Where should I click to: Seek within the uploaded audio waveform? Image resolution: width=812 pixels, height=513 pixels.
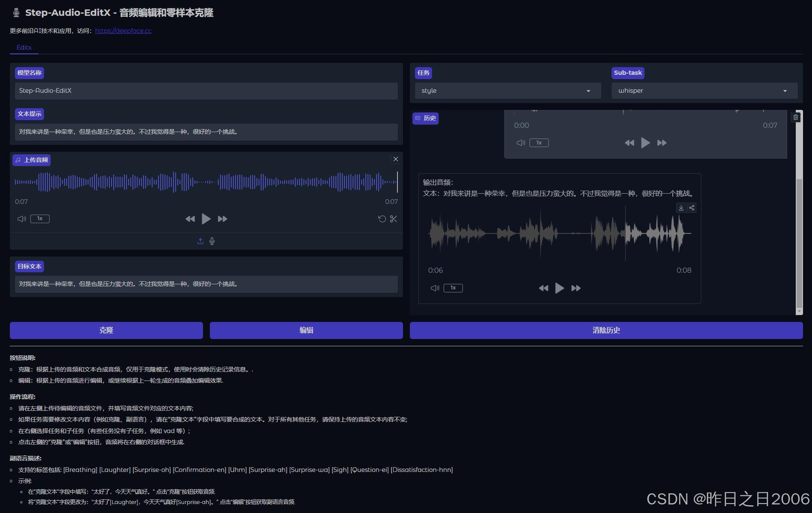coord(206,182)
